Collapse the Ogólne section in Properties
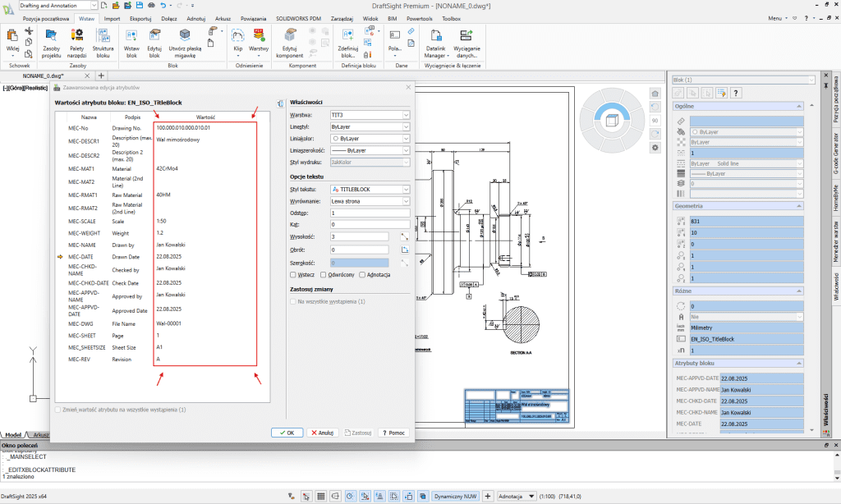The image size is (841, 504). pyautogui.click(x=799, y=106)
